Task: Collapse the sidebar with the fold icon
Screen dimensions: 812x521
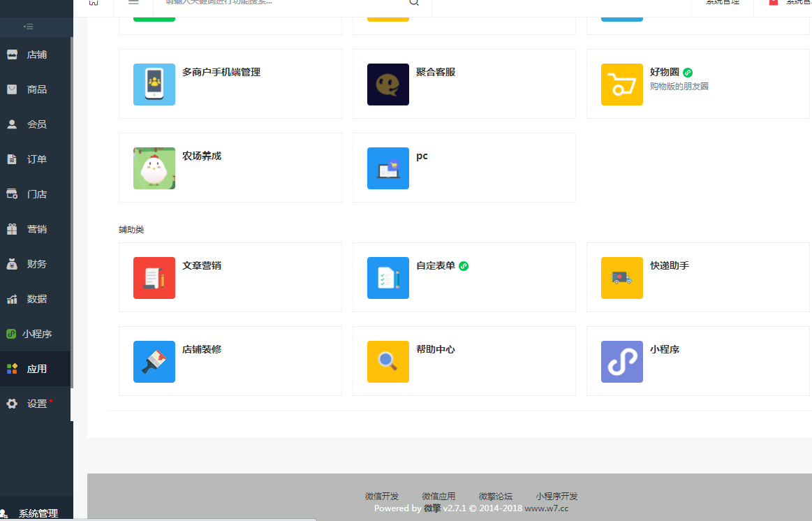Action: (29, 27)
